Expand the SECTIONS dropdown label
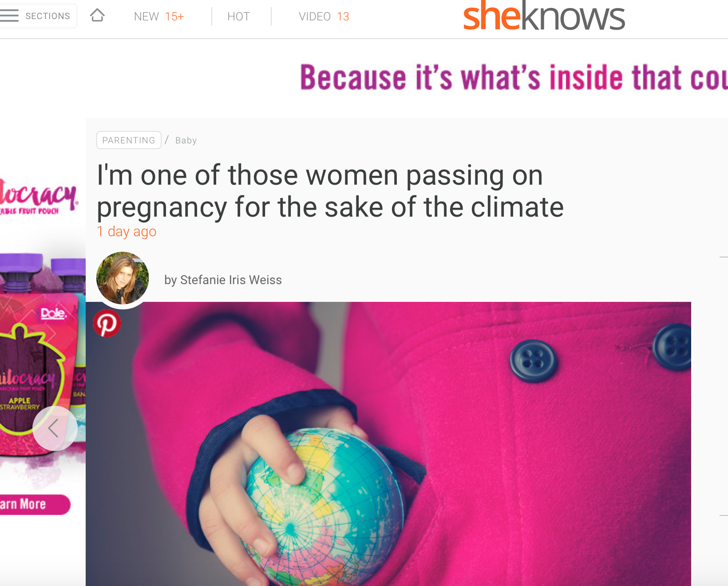 click(x=48, y=16)
